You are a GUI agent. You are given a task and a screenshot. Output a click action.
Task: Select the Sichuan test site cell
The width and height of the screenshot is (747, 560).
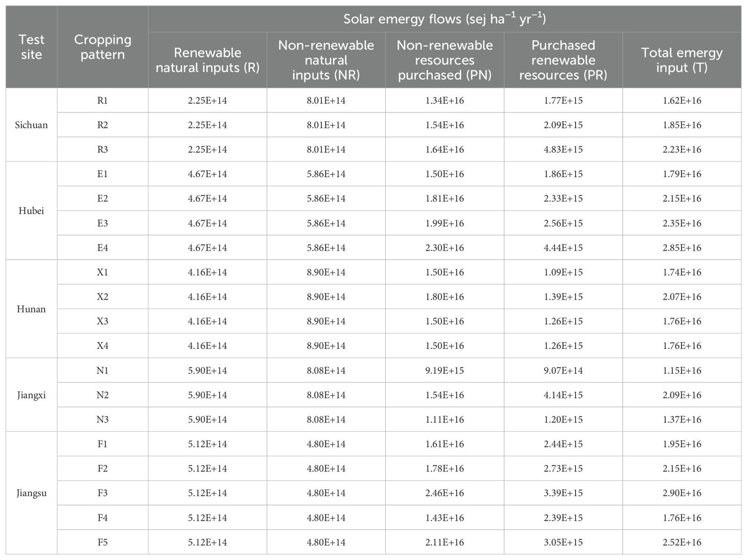pos(31,125)
